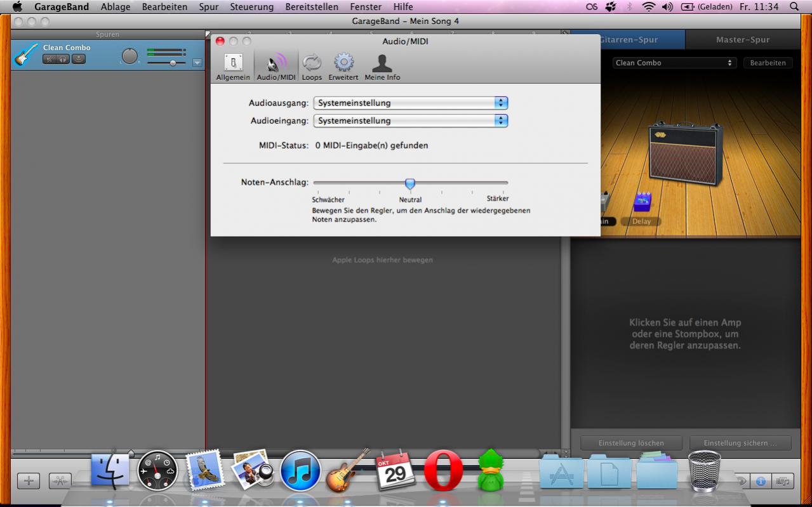This screenshot has width=812, height=507.
Task: Launch iTunes from the Dock
Action: (x=300, y=471)
